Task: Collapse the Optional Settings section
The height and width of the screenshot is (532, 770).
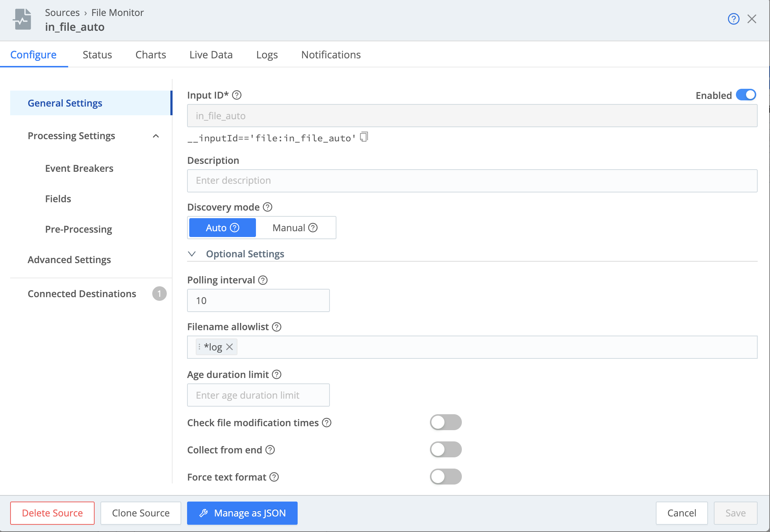Action: tap(192, 254)
